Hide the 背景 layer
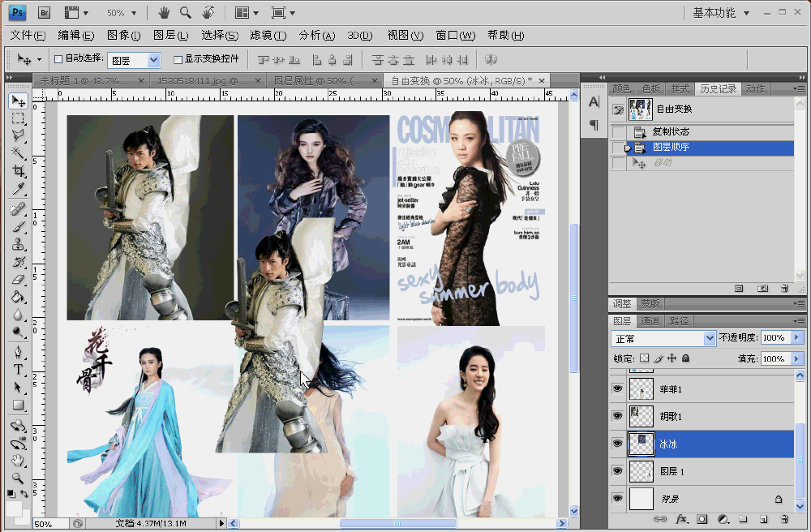 click(x=617, y=498)
